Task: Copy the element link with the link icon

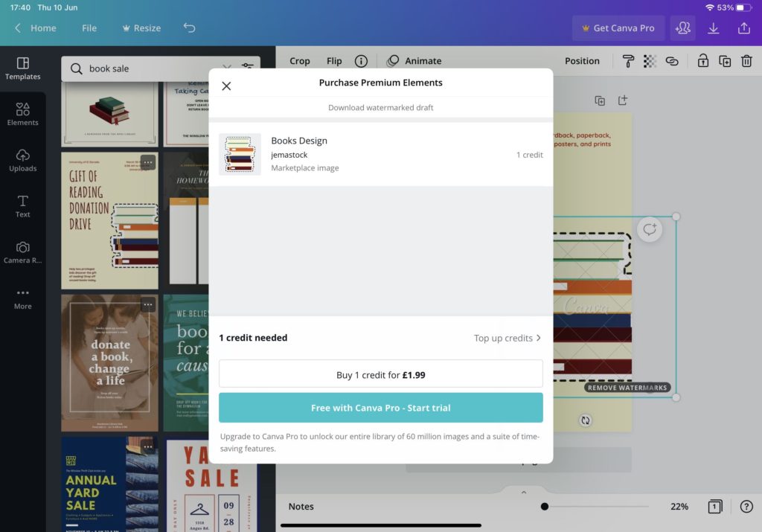Action: click(x=672, y=61)
